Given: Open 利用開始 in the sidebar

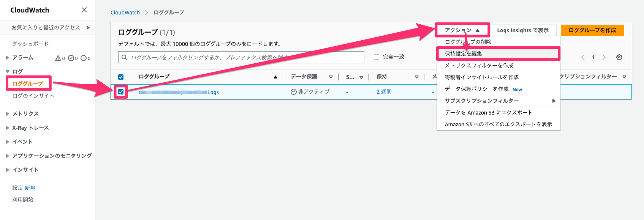Looking at the screenshot, I should (23, 200).
